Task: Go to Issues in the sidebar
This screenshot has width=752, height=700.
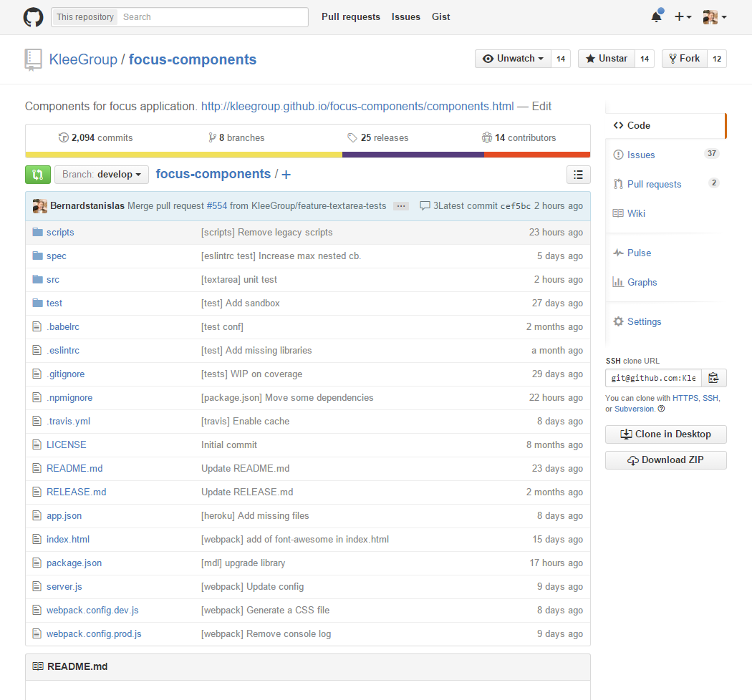Action: point(641,155)
